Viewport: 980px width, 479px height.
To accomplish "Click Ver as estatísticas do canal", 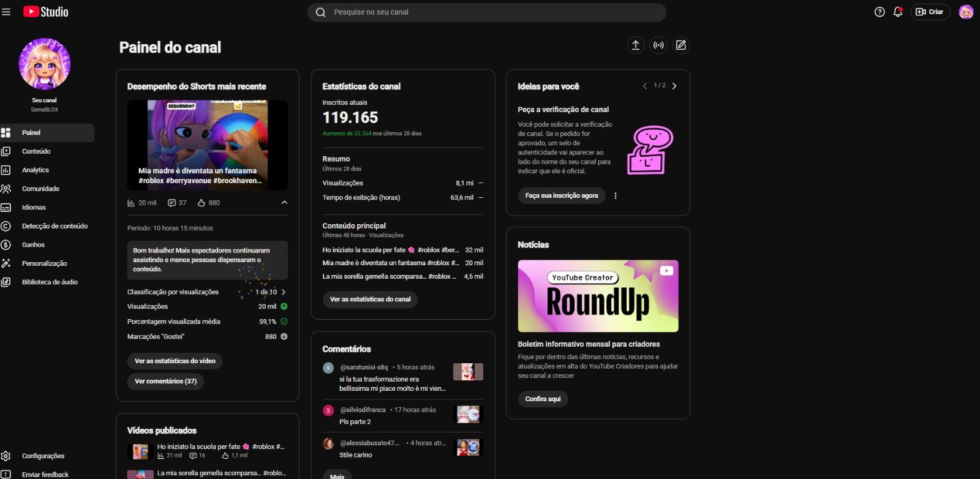I will (370, 299).
